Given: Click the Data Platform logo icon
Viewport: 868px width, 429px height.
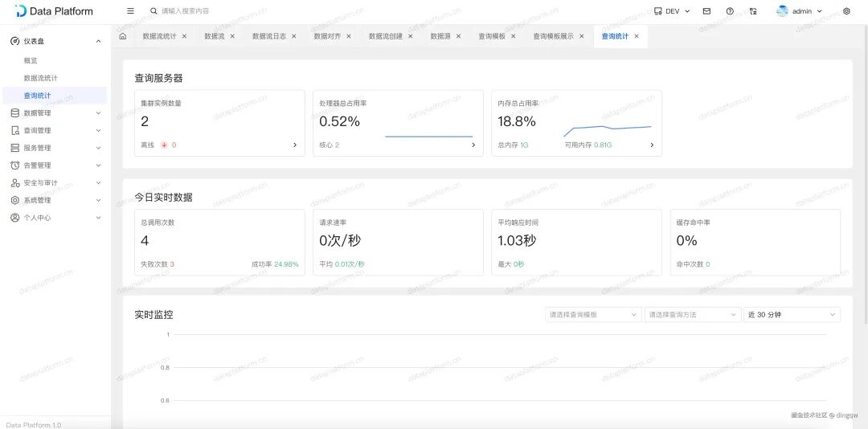Looking at the screenshot, I should point(20,10).
